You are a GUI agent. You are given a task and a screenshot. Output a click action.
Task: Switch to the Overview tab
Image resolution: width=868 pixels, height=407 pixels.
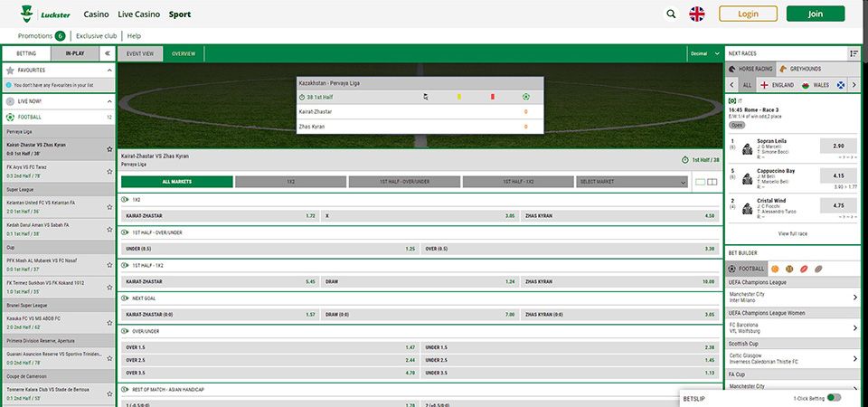click(x=184, y=53)
